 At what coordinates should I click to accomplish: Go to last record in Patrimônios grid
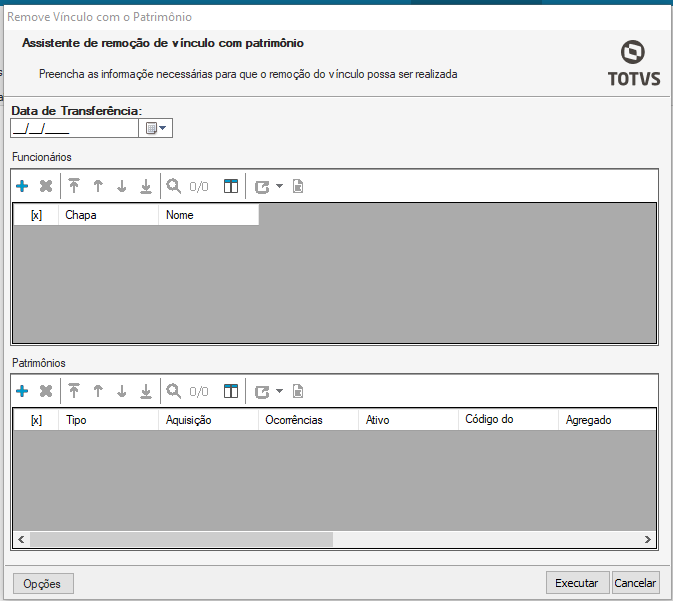click(x=146, y=391)
